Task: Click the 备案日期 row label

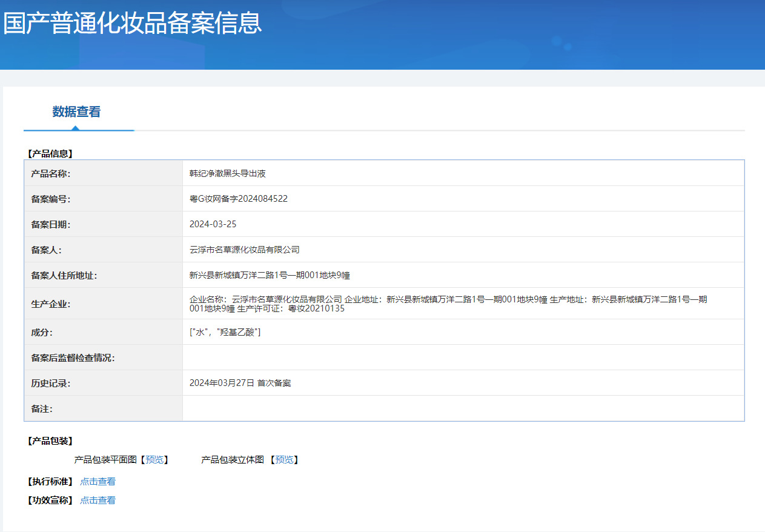Action: click(51, 224)
